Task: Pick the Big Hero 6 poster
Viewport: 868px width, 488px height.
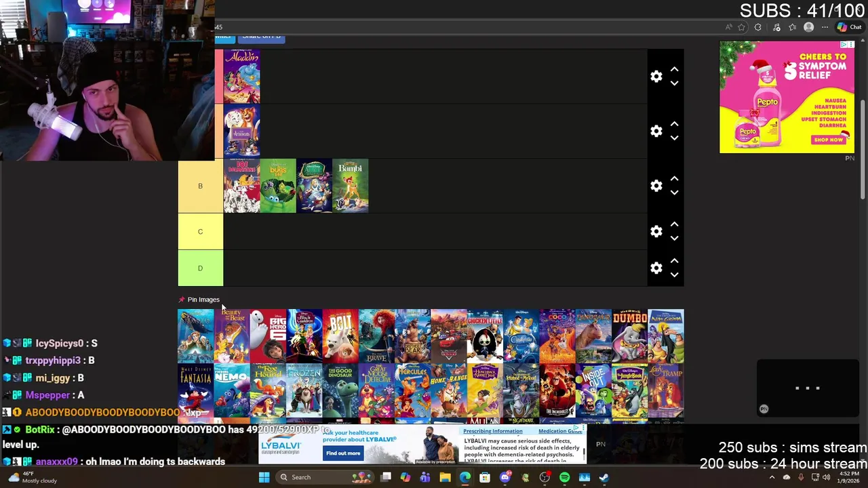Action: [268, 336]
